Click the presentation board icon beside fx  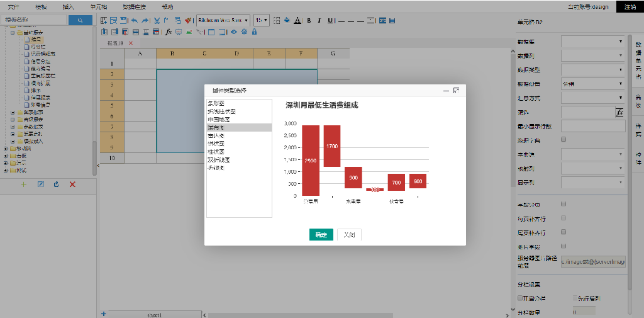(178, 31)
